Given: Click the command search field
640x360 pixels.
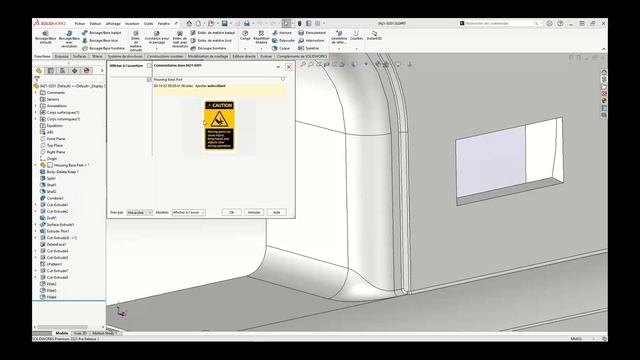Looking at the screenshot, I should coord(500,24).
